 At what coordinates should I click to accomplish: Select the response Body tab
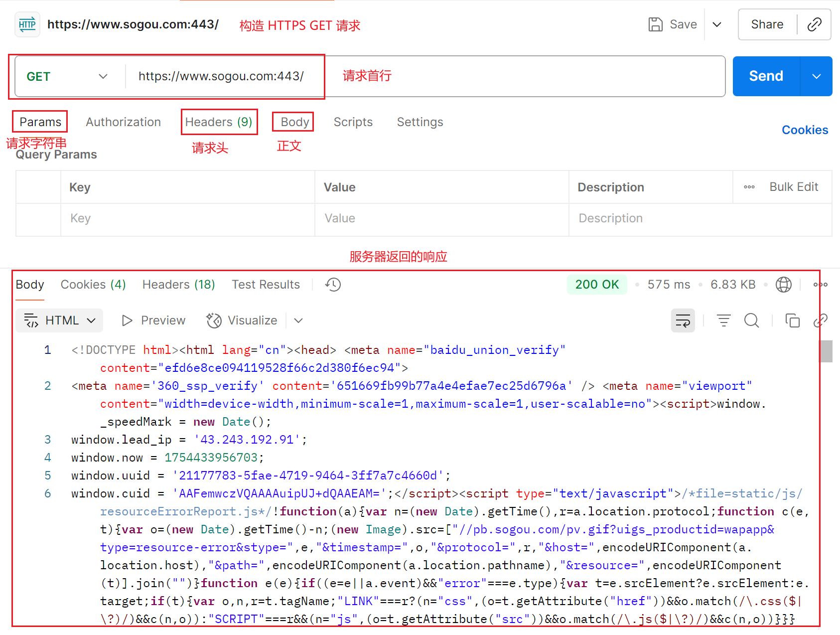click(30, 285)
